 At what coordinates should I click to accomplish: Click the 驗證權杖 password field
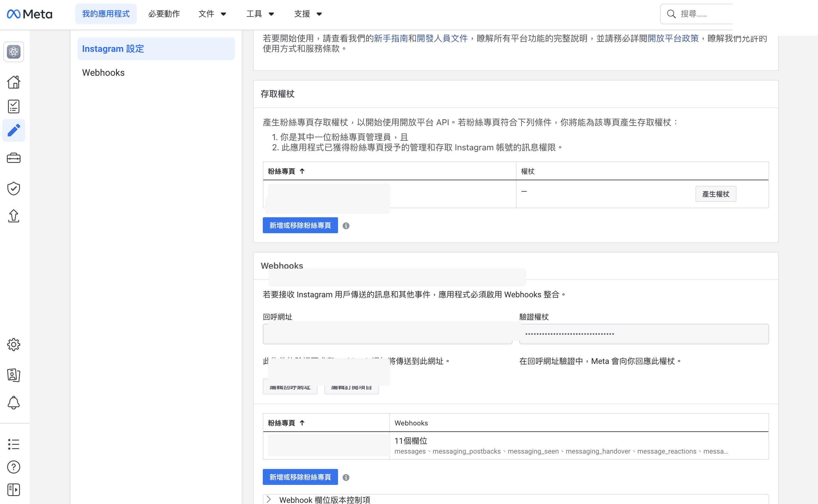coord(644,334)
